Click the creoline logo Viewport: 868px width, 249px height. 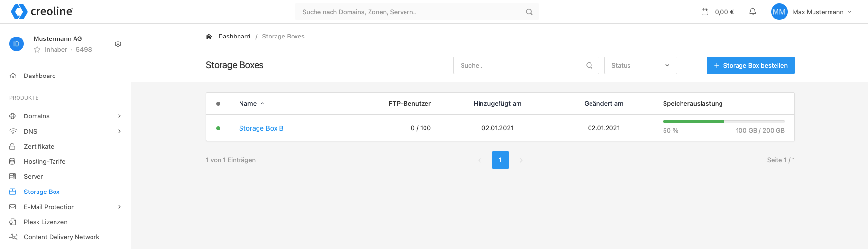tap(41, 12)
